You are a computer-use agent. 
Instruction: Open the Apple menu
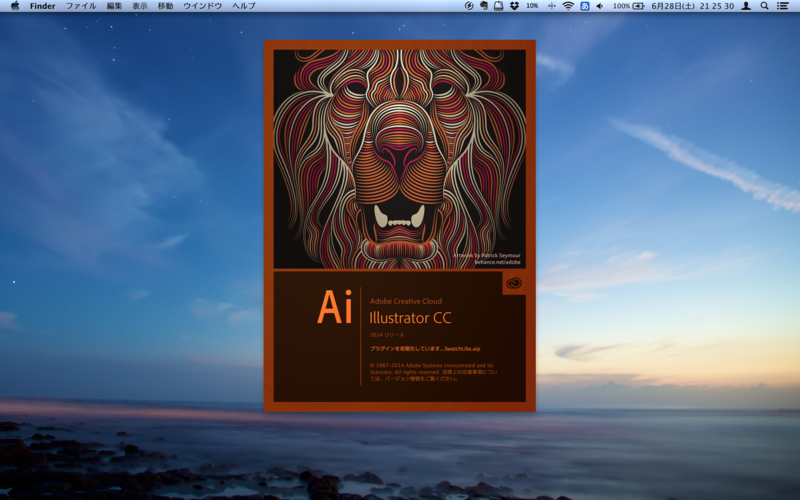(x=15, y=6)
